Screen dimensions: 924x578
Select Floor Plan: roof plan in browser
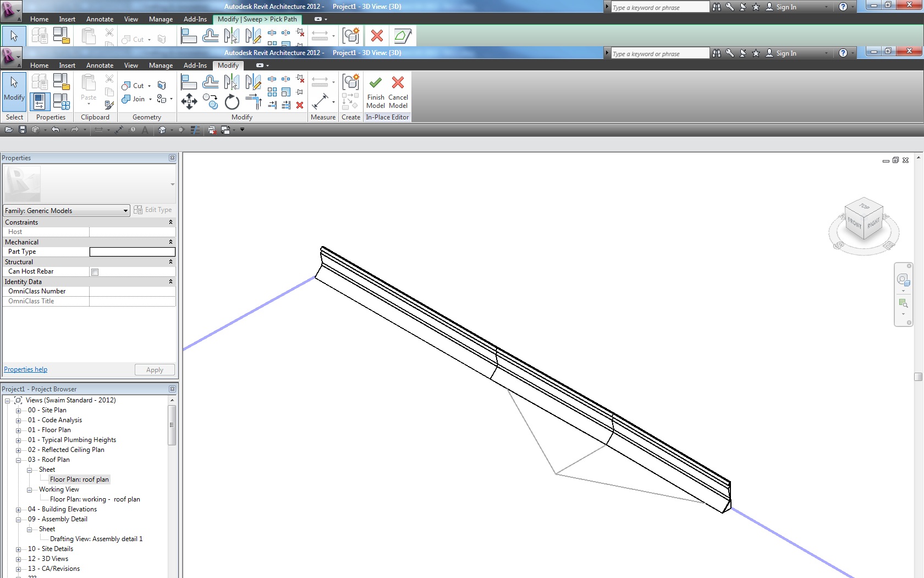point(79,479)
